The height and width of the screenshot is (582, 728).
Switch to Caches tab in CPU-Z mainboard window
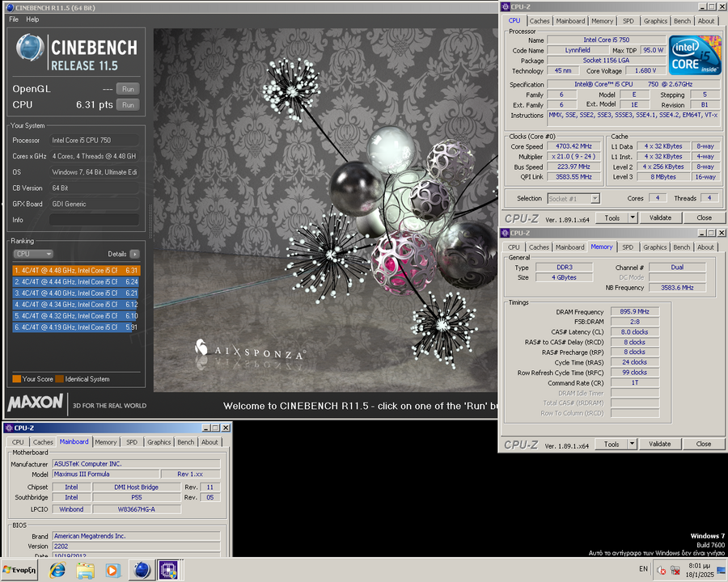tap(43, 442)
